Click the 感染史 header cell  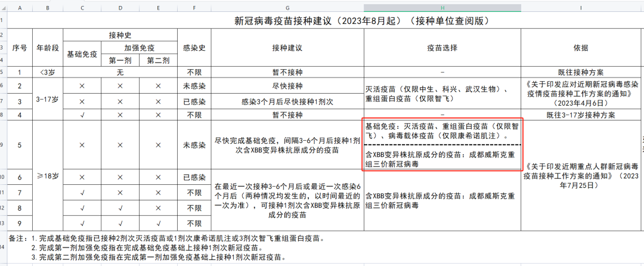(x=194, y=48)
